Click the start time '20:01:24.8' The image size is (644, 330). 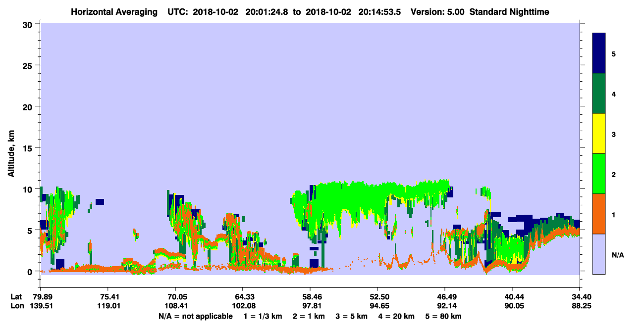pyautogui.click(x=267, y=11)
